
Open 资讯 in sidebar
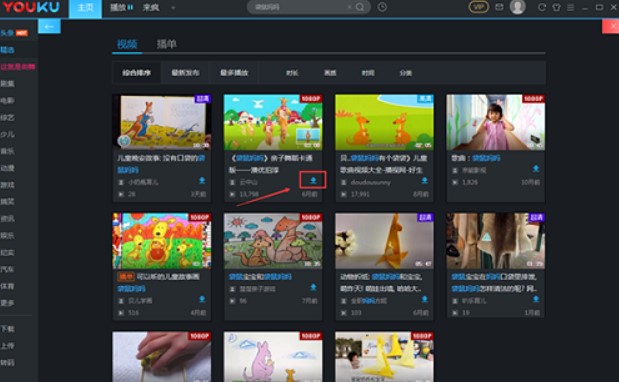point(8,219)
